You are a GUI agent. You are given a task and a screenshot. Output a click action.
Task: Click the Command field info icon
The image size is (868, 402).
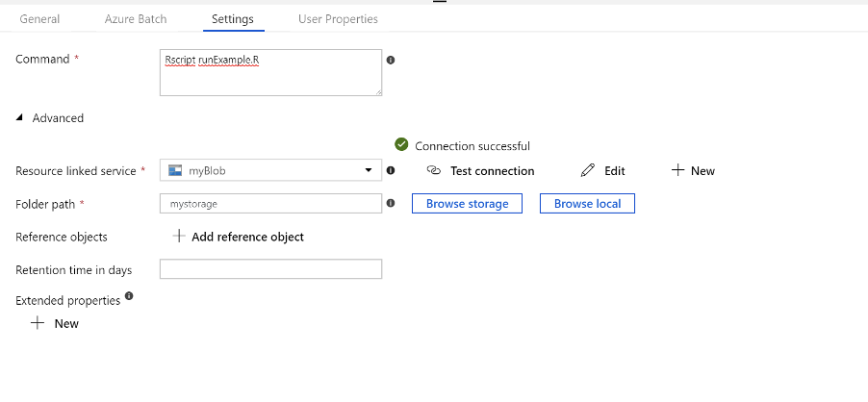coord(391,60)
